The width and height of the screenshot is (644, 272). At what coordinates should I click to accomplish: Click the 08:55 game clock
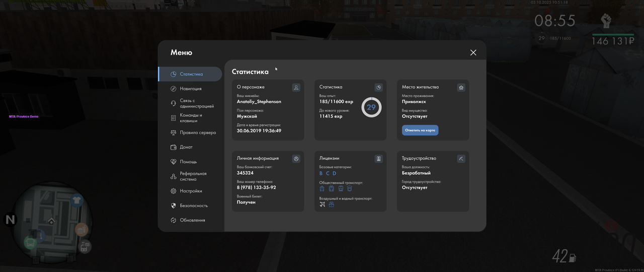555,21
